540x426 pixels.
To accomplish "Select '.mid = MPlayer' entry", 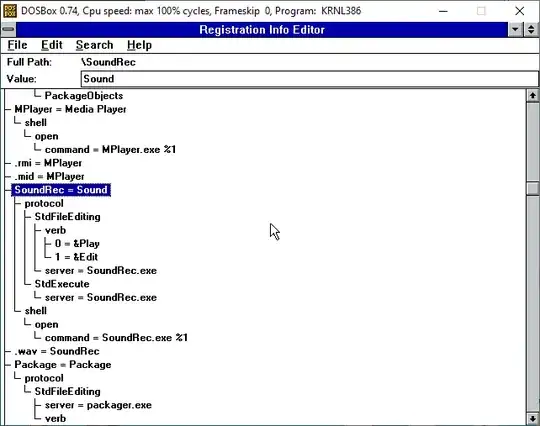I will [x=49, y=176].
